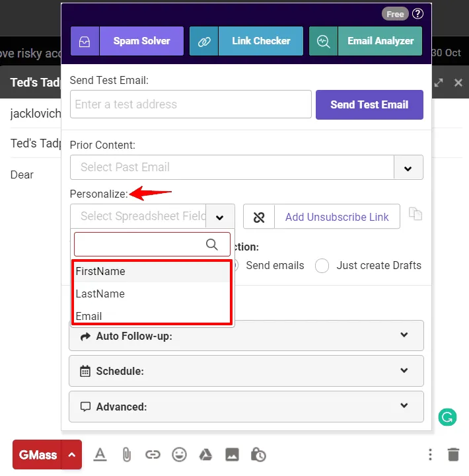This screenshot has width=469, height=476.
Task: Launch the Email Analyzer tool
Action: click(380, 41)
